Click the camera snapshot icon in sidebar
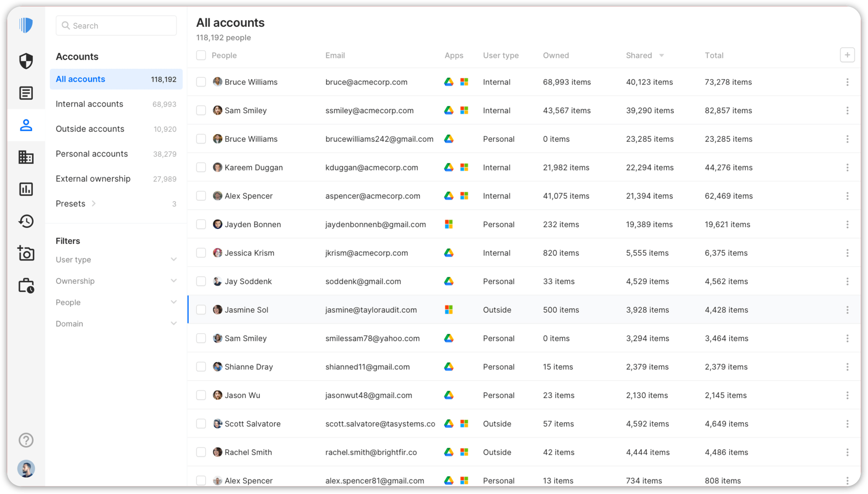This screenshot has width=868, height=494. (x=26, y=253)
